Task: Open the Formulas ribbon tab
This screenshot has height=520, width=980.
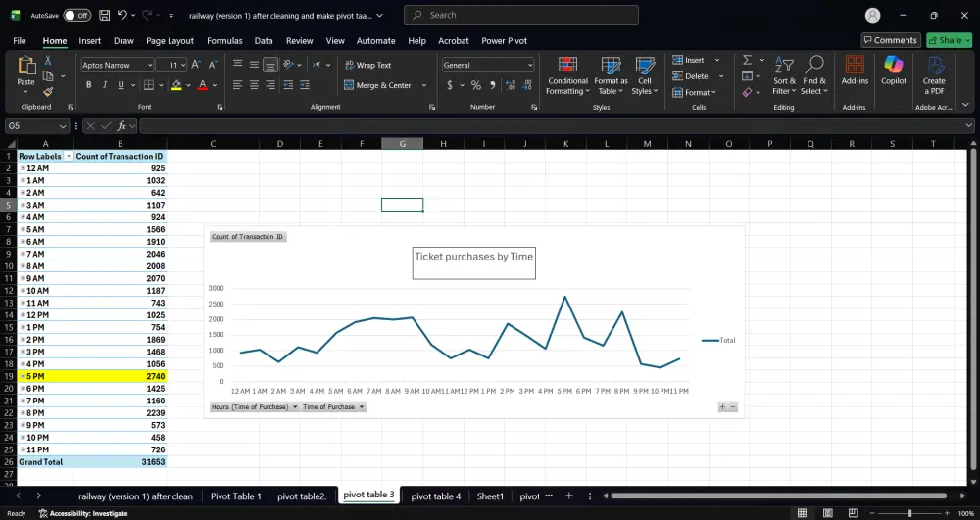Action: point(224,40)
